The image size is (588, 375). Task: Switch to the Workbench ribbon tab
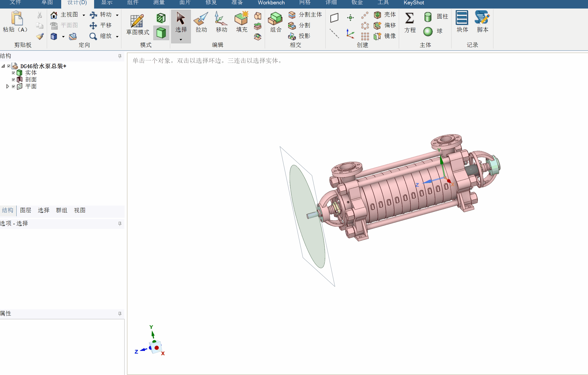(271, 3)
